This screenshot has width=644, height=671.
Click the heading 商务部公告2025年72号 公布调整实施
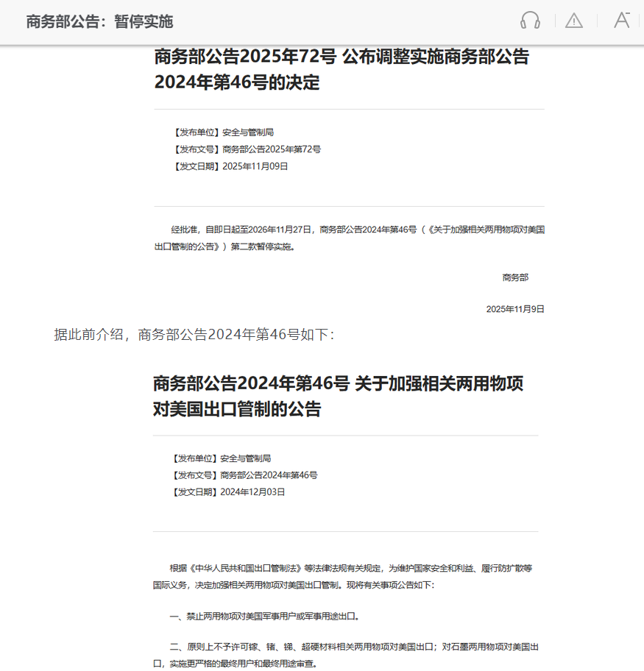(x=342, y=57)
